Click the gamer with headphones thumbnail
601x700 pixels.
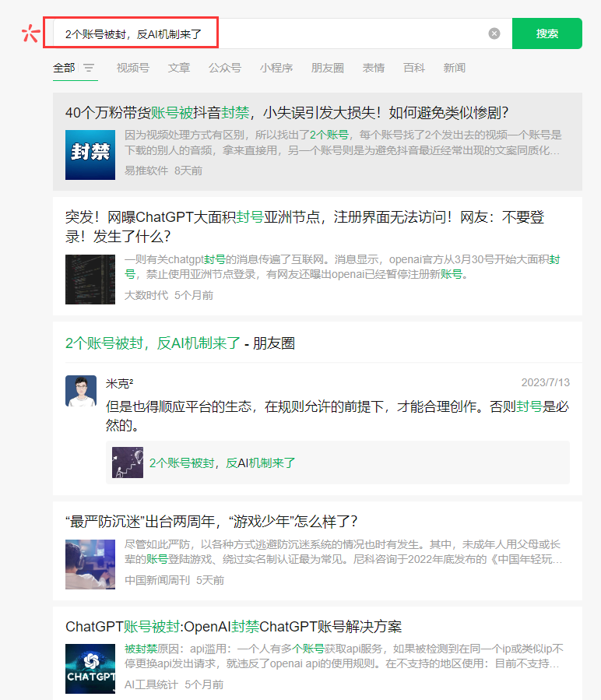(90, 565)
